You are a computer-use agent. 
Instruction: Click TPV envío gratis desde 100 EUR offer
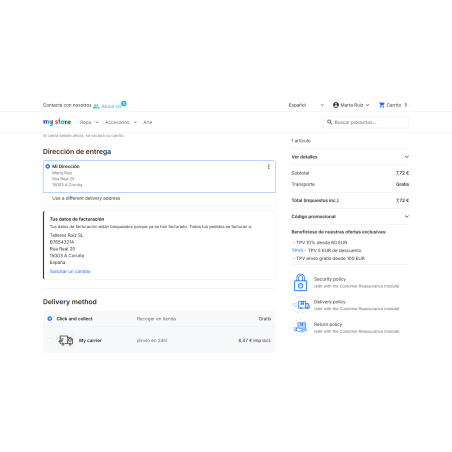point(329,258)
